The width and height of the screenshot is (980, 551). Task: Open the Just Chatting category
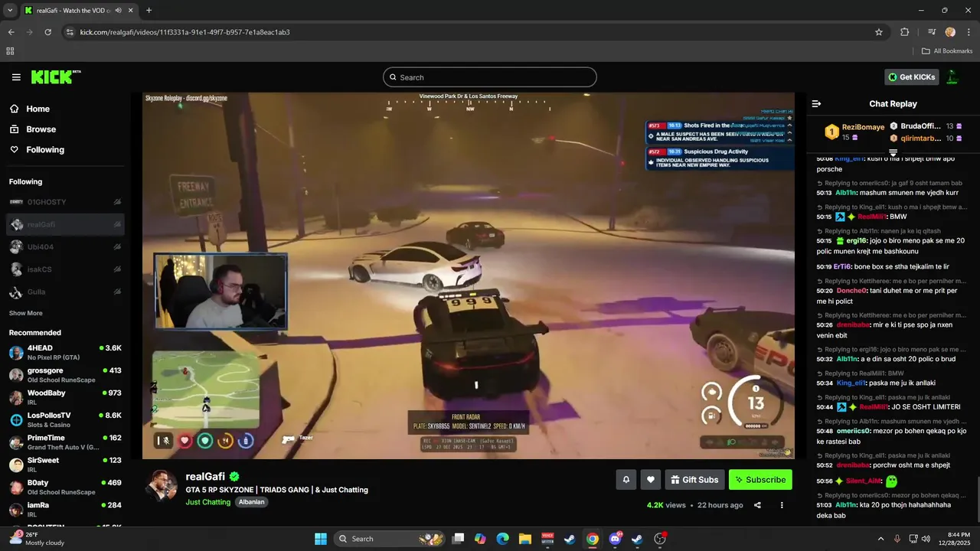point(207,502)
